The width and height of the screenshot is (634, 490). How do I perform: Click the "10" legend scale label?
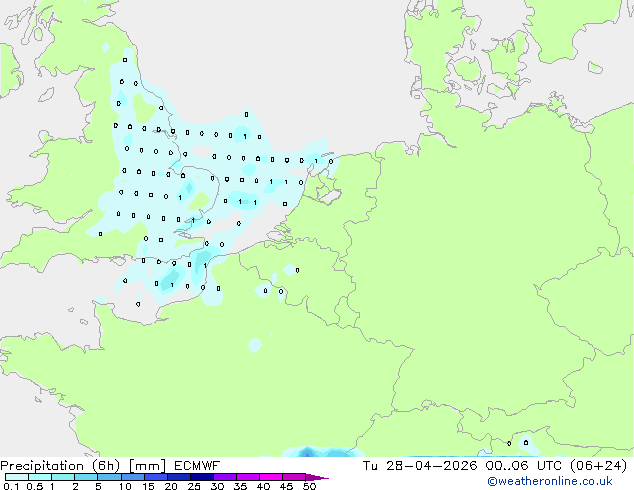[x=125, y=486]
